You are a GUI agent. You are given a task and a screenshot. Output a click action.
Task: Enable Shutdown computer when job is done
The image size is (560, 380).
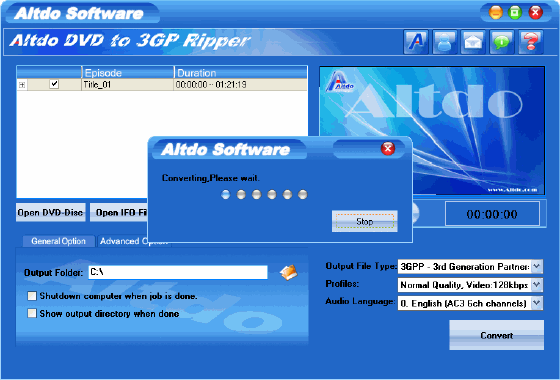pyautogui.click(x=32, y=296)
